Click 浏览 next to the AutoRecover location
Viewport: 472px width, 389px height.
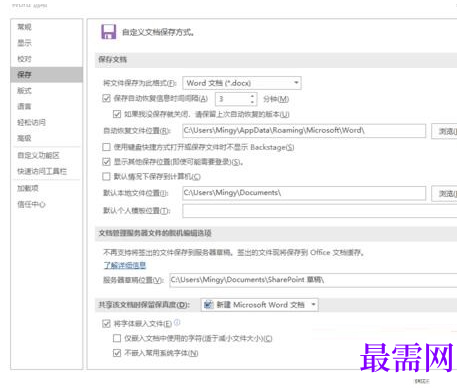click(444, 131)
